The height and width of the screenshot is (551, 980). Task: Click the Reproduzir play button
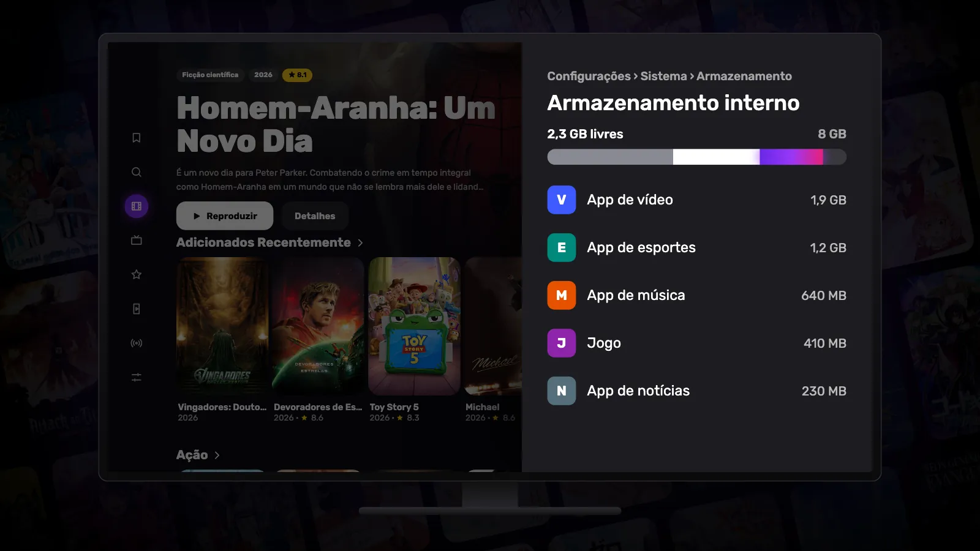(225, 216)
